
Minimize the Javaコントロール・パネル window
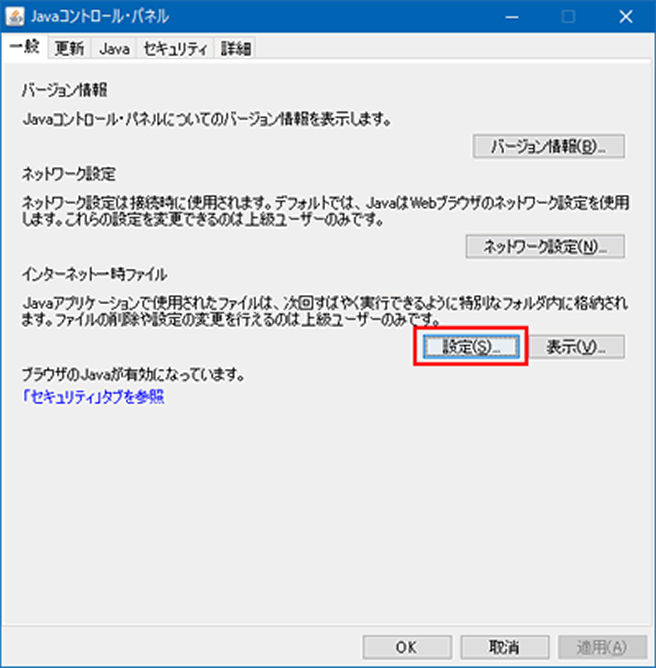[x=512, y=17]
